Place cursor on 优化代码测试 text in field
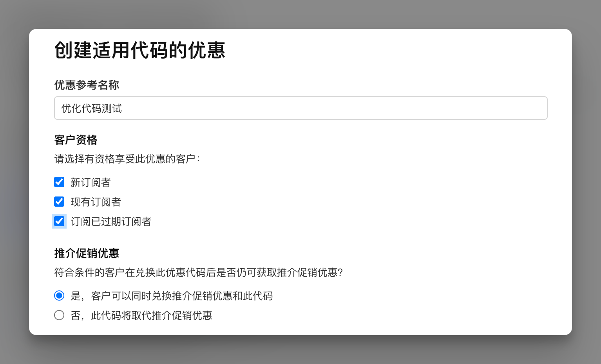This screenshot has height=364, width=601. click(92, 108)
